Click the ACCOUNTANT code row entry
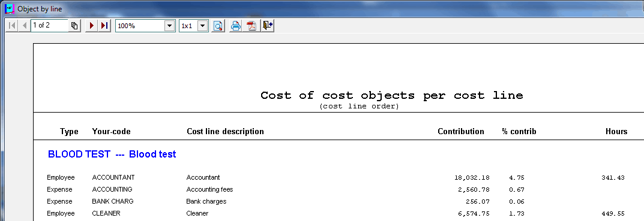644x221 pixels. [113, 177]
